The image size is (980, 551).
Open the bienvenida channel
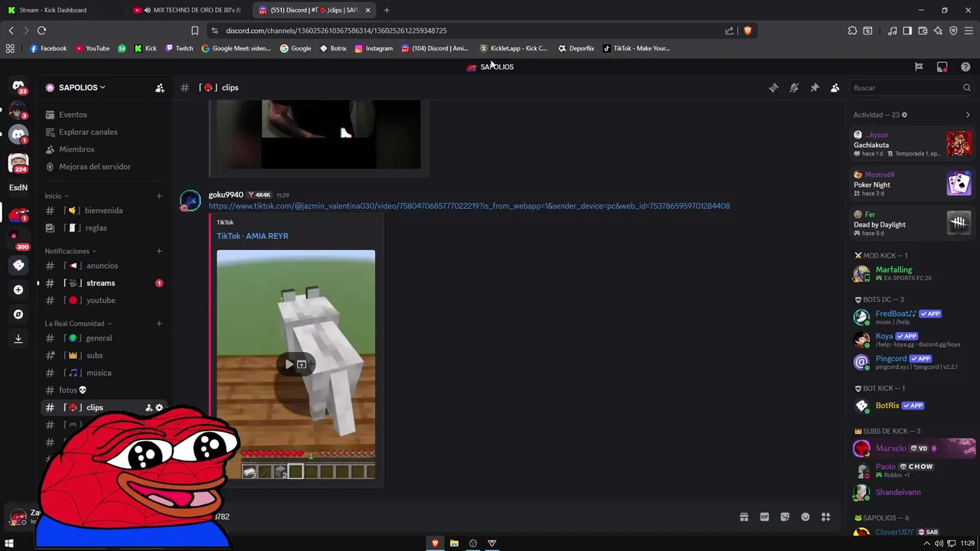[x=103, y=210]
